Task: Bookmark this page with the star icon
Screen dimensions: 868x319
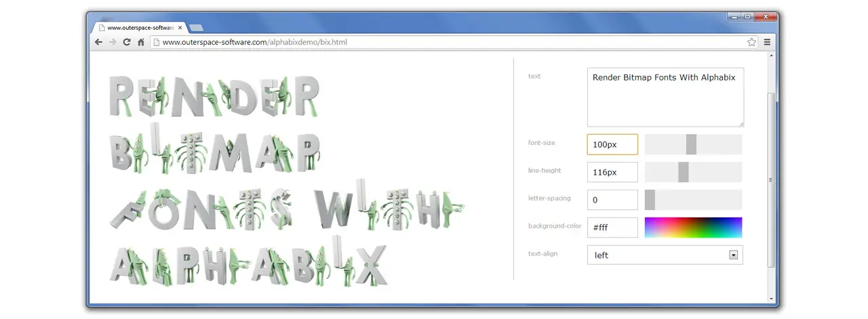Action: pyautogui.click(x=751, y=42)
